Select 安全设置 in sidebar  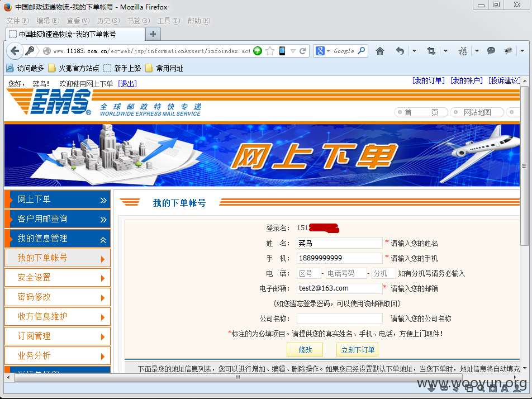(58, 278)
